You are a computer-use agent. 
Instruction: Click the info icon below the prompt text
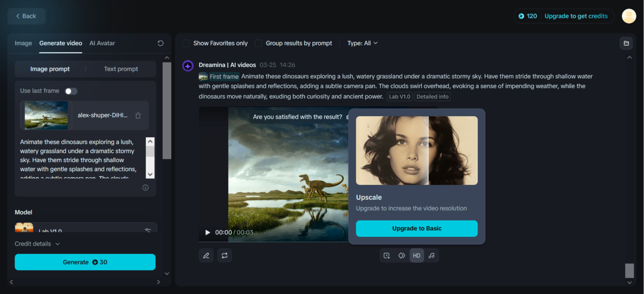[x=145, y=188]
